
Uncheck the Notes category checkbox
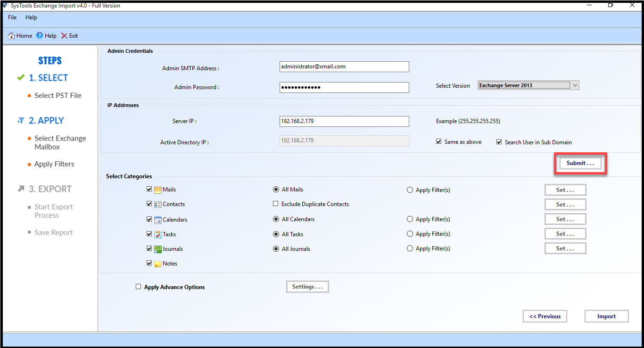pyautogui.click(x=149, y=263)
